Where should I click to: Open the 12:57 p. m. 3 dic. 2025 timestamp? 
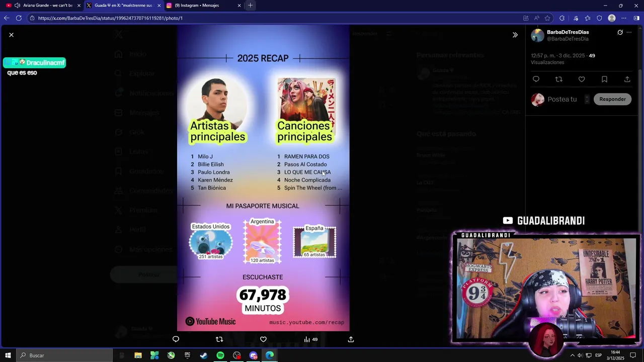[558, 55]
